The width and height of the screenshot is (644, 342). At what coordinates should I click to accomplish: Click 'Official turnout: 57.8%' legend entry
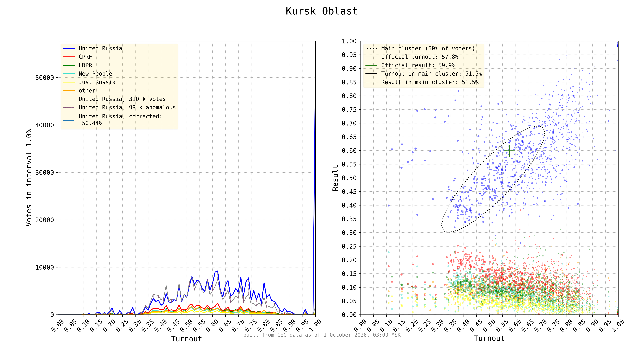412,57
